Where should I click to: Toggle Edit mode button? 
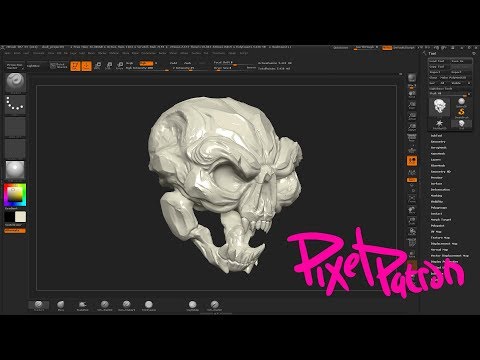tap(75, 66)
